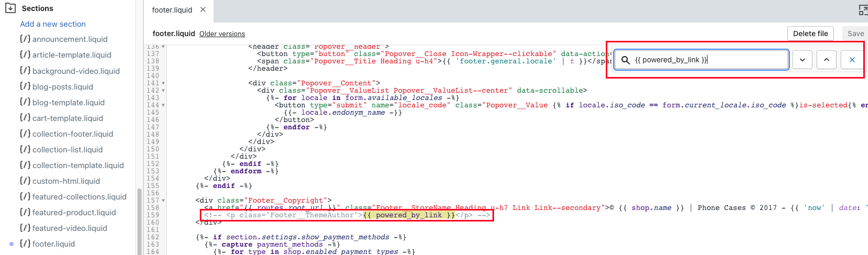The image size is (868, 255).
Task: Place cursor on highlighted powered_by_link code
Action: pyautogui.click(x=409, y=215)
